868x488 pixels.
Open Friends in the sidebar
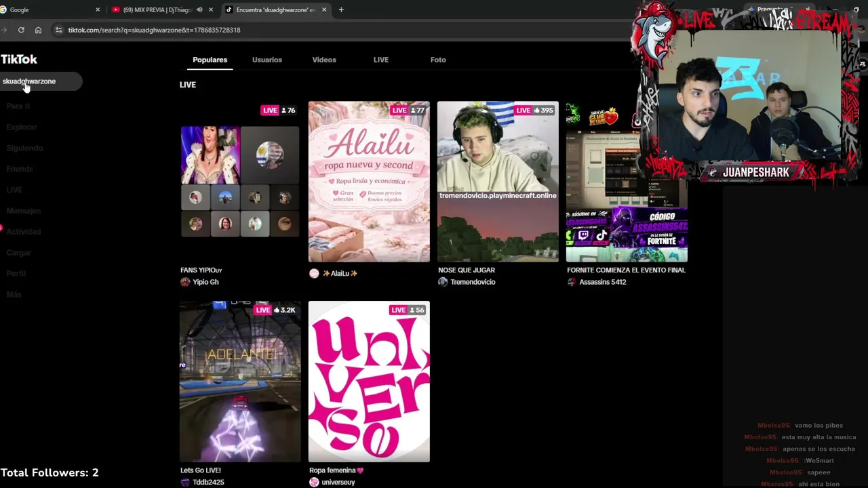coord(20,169)
